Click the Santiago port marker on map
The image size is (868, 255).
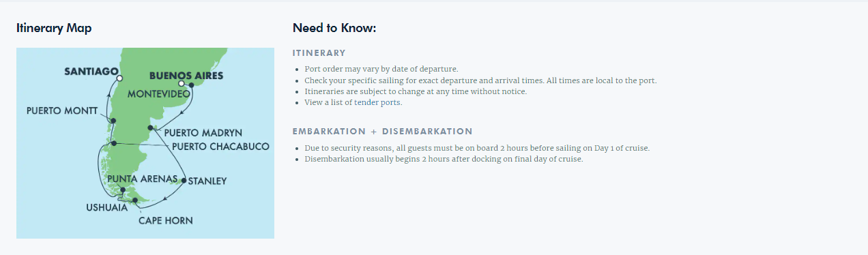pos(119,78)
